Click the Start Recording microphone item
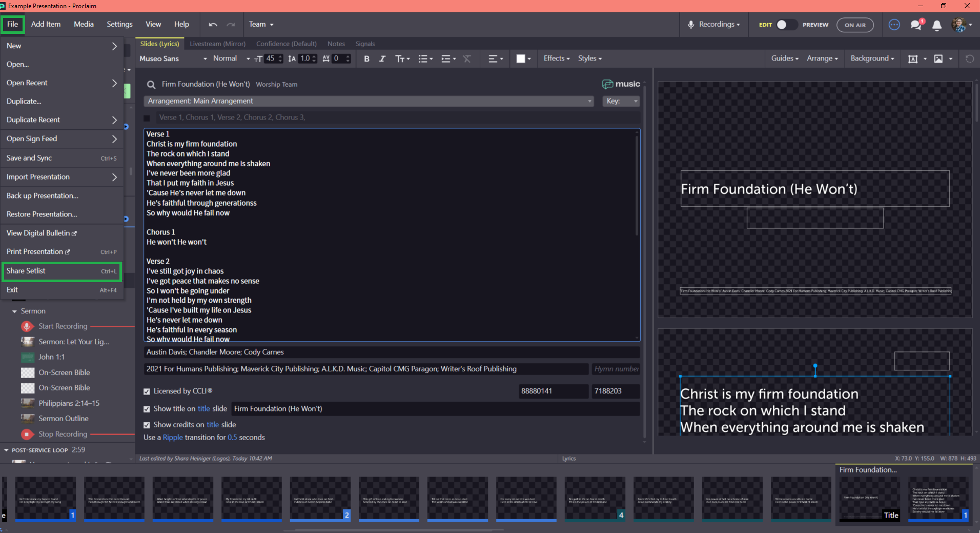This screenshot has height=533, width=980. click(x=63, y=326)
